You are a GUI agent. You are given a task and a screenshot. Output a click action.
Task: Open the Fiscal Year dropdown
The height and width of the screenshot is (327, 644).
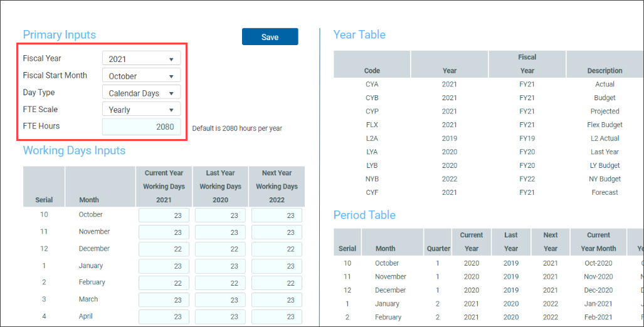(141, 59)
